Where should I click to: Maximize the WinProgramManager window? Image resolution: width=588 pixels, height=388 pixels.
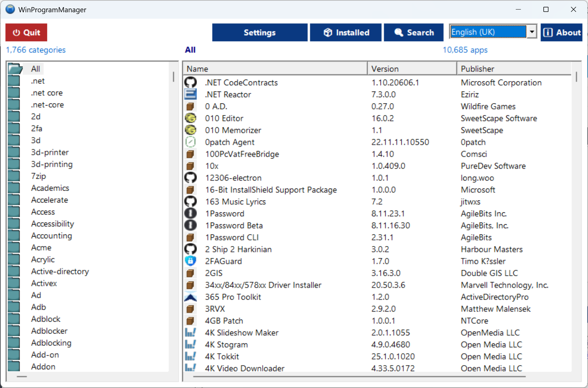(x=546, y=9)
